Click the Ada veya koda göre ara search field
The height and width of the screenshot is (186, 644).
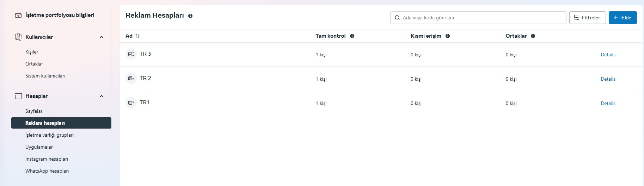click(x=478, y=18)
